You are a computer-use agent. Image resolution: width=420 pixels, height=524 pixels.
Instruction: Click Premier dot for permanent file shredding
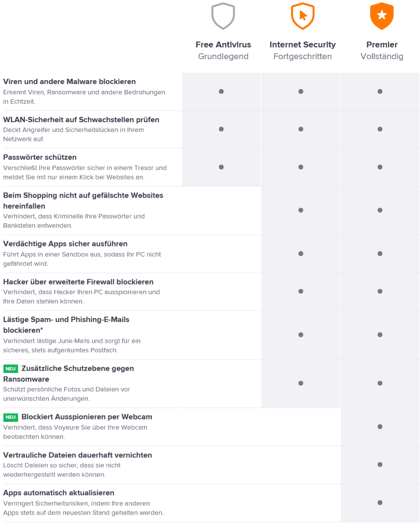tap(380, 464)
